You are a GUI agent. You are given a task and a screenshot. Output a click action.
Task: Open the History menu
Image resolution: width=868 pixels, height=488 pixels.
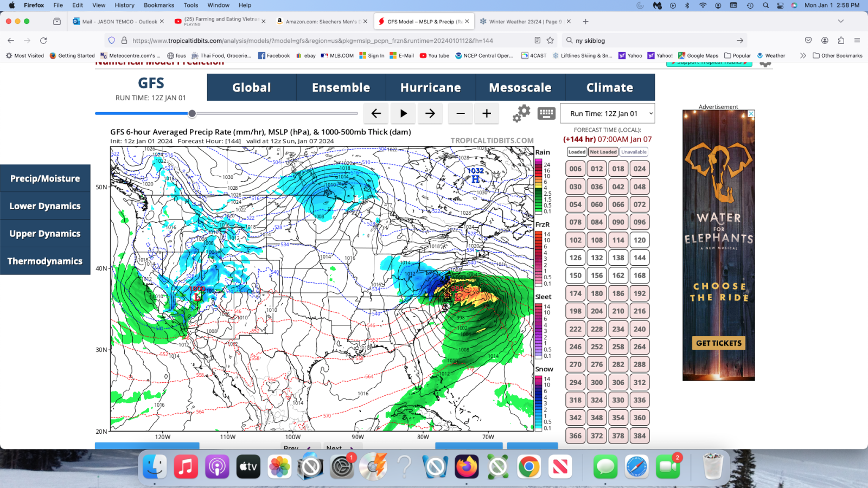(x=124, y=5)
